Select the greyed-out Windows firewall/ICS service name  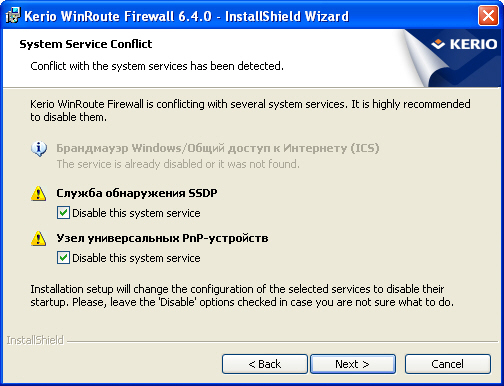pyautogui.click(x=218, y=148)
